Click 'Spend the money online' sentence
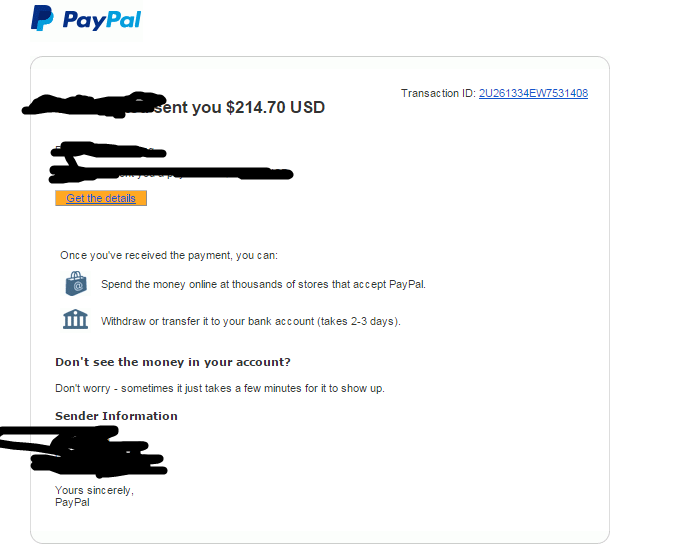This screenshot has height=545, width=681. 263,284
